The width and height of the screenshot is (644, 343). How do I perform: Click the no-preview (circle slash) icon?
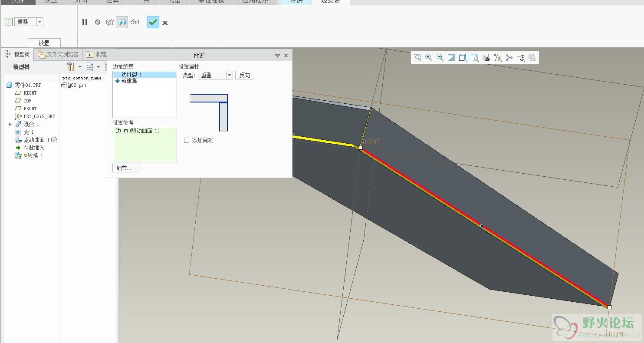point(98,22)
